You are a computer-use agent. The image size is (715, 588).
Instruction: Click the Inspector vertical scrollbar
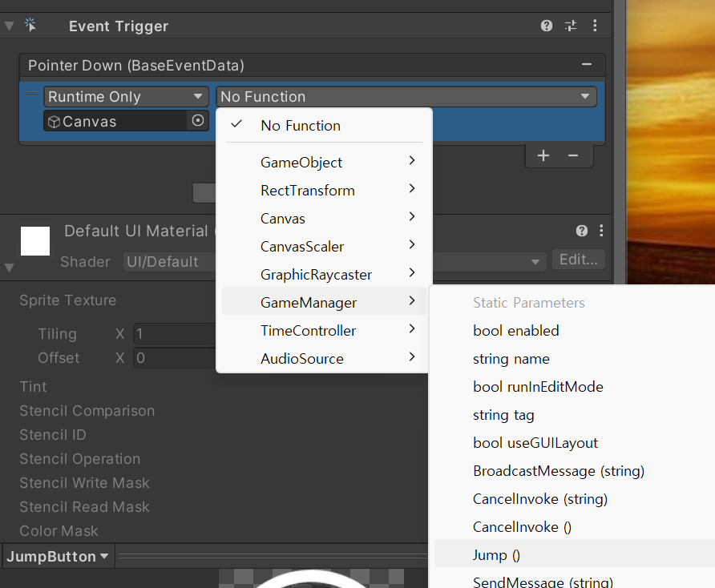pos(620,141)
